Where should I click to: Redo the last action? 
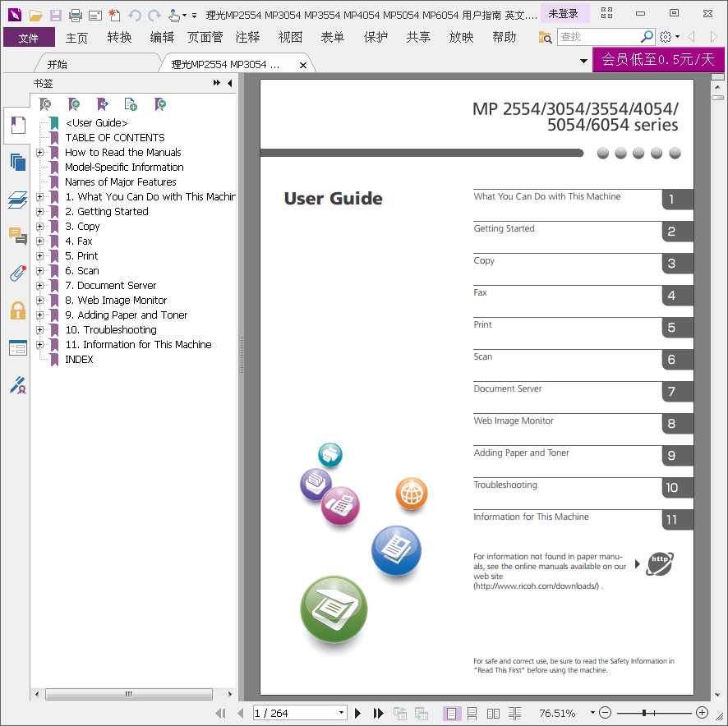tap(154, 16)
